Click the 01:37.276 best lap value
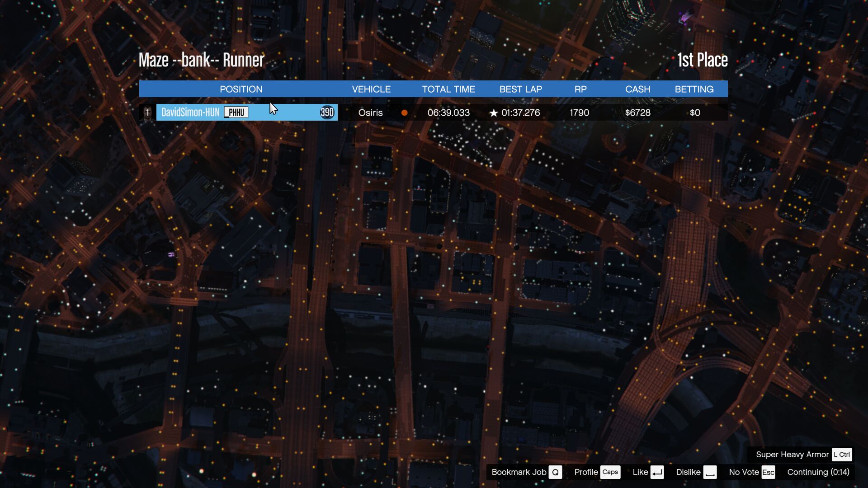This screenshot has height=488, width=868. (x=520, y=113)
